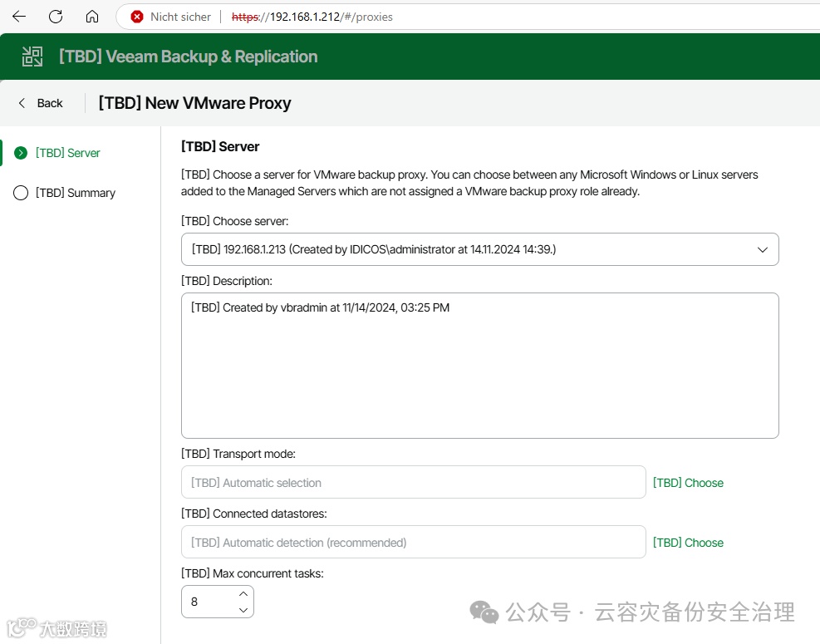Screen dimensions: 820x644
Task: Click the Transport mode label
Action: [238, 454]
